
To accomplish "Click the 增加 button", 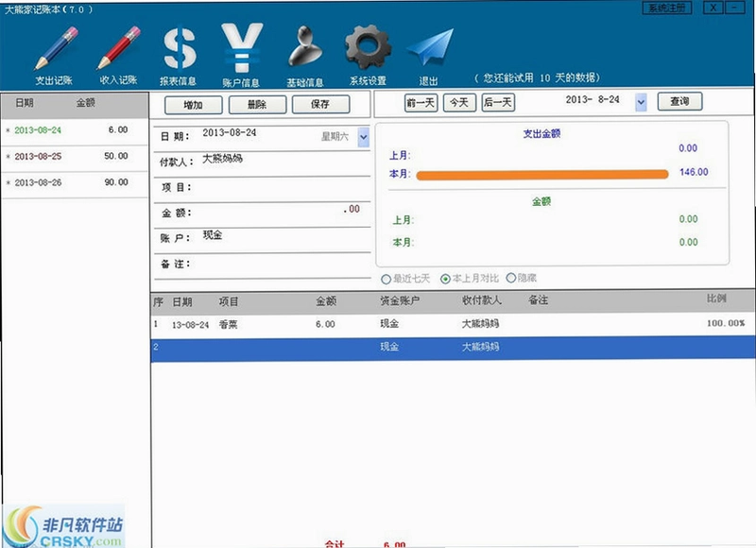I will point(194,105).
